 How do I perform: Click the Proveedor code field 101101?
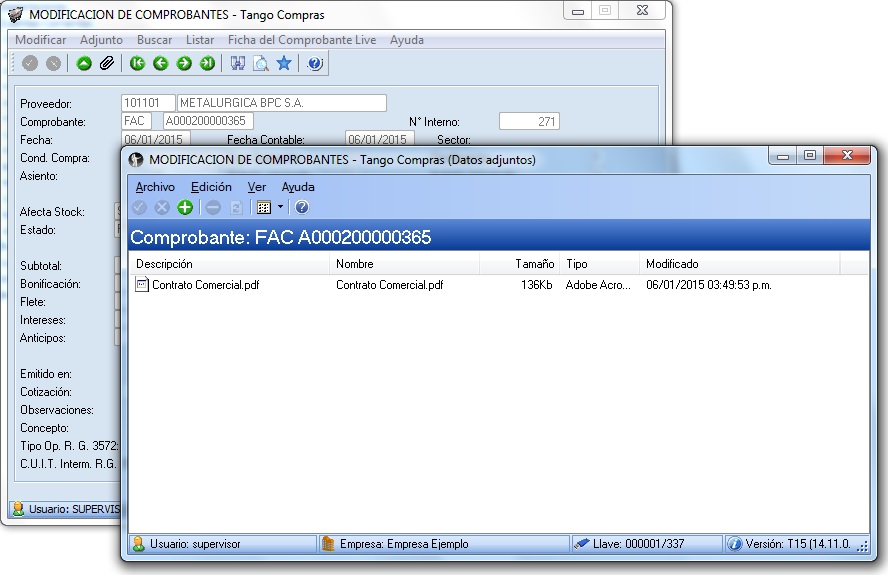148,103
